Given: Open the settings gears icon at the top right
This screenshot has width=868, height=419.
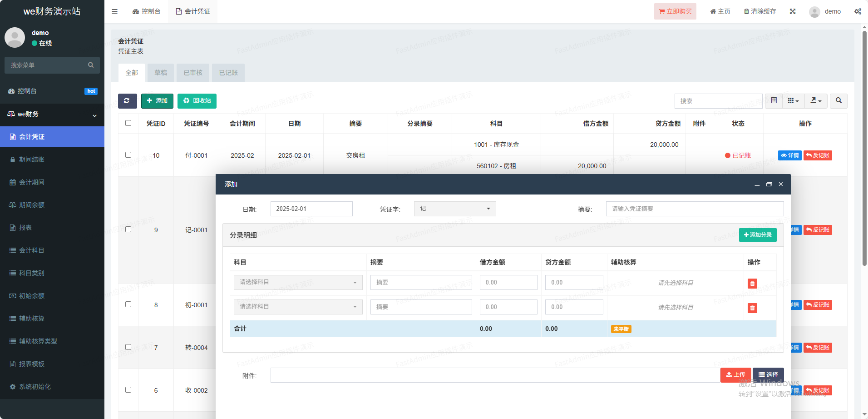Looking at the screenshot, I should pos(858,11).
